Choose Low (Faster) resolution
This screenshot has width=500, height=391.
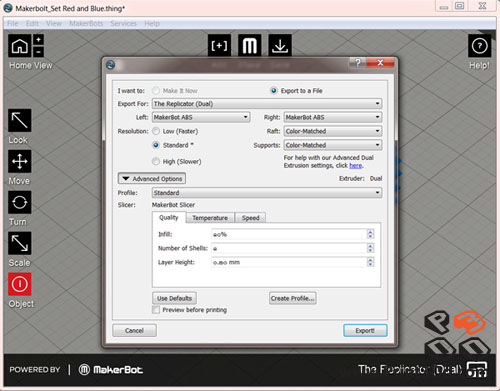tap(156, 131)
